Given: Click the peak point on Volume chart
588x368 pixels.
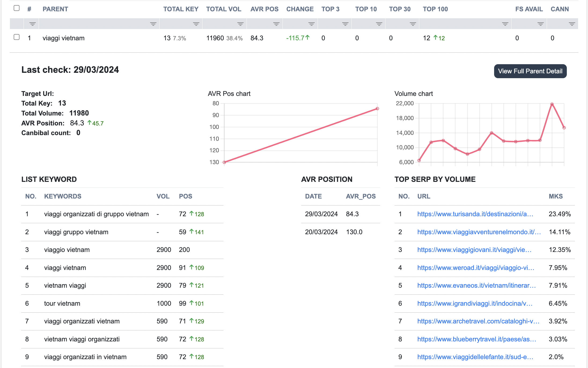Looking at the screenshot, I should coord(552,104).
